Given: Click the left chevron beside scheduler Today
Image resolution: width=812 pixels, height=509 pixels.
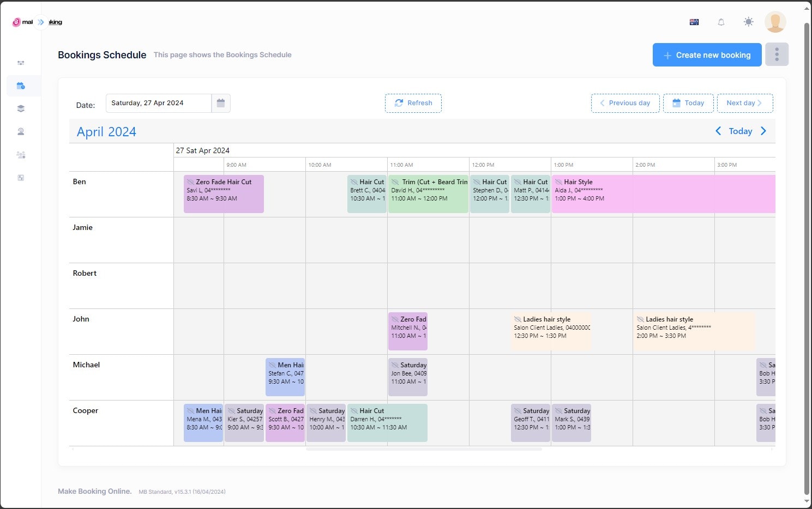Looking at the screenshot, I should (718, 131).
